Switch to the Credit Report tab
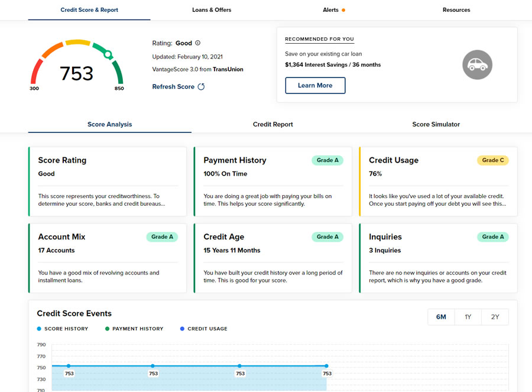The width and height of the screenshot is (532, 392). point(273,124)
